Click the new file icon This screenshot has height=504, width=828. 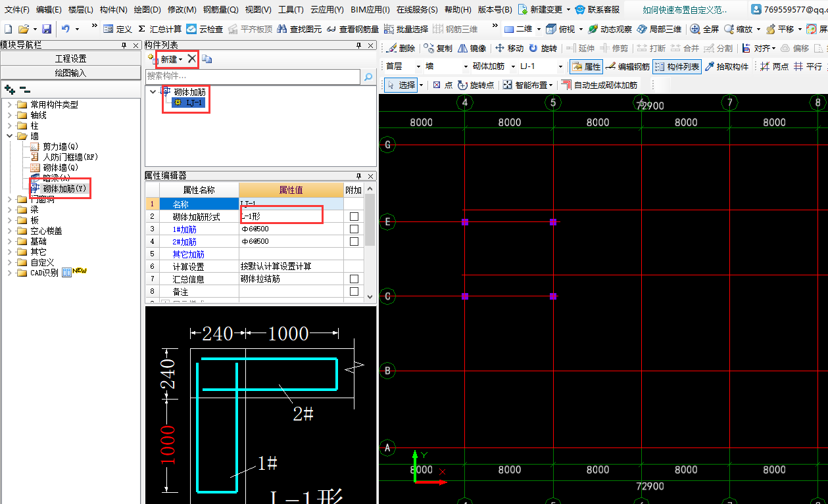pyautogui.click(x=9, y=29)
